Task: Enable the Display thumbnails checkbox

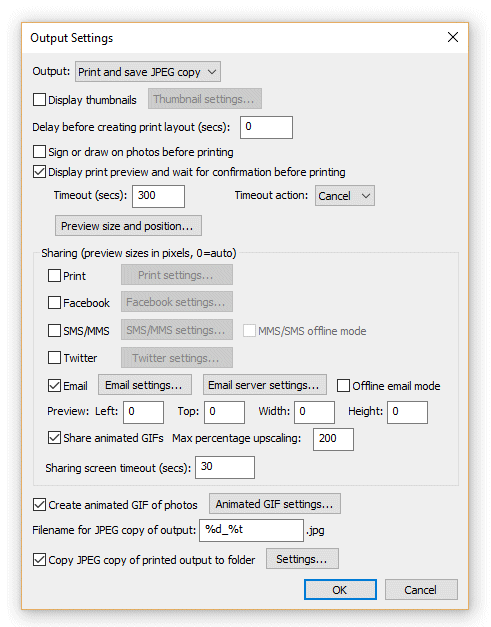Action: pyautogui.click(x=39, y=100)
